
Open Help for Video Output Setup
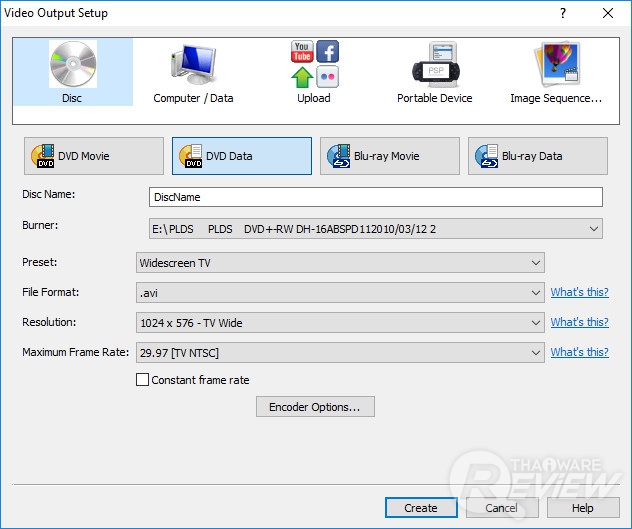click(583, 508)
